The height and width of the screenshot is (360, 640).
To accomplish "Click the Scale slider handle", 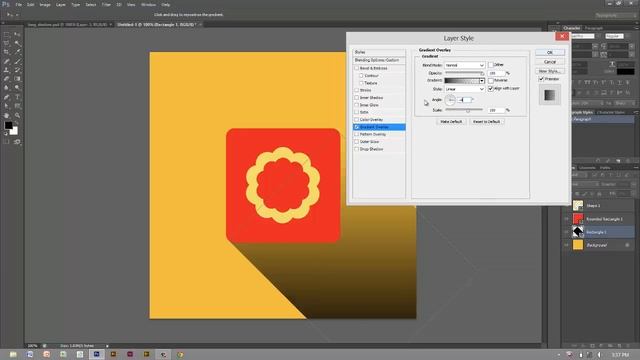I will (468, 111).
